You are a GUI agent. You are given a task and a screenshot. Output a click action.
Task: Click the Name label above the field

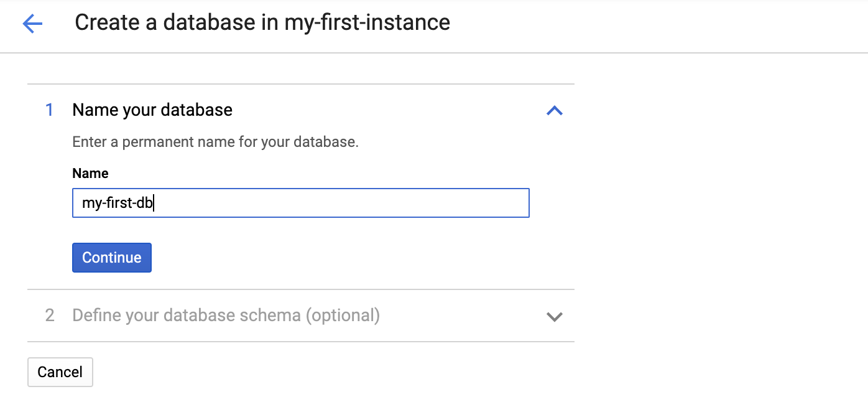click(x=90, y=174)
